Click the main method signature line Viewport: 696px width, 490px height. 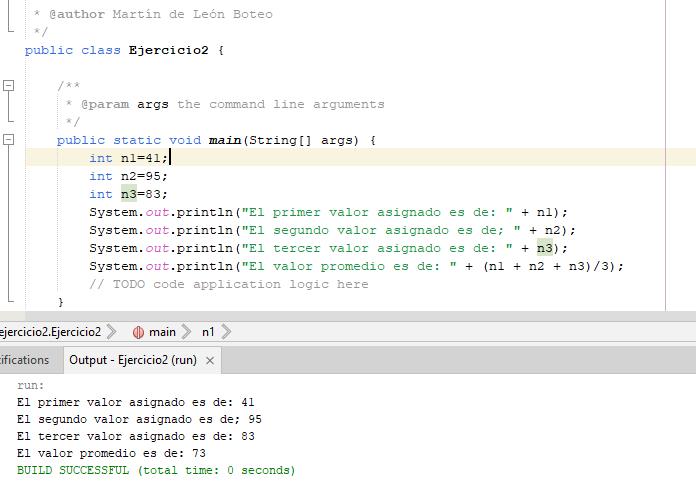click(x=216, y=140)
